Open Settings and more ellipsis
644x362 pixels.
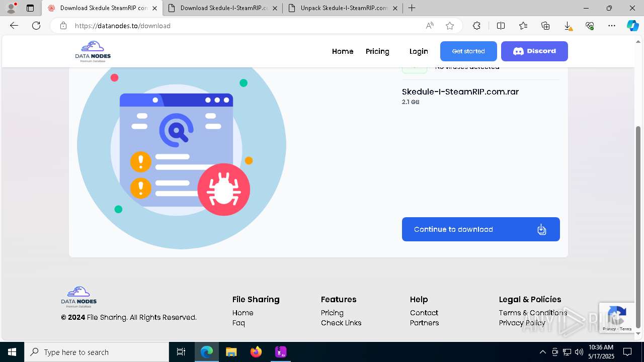pos(612,26)
